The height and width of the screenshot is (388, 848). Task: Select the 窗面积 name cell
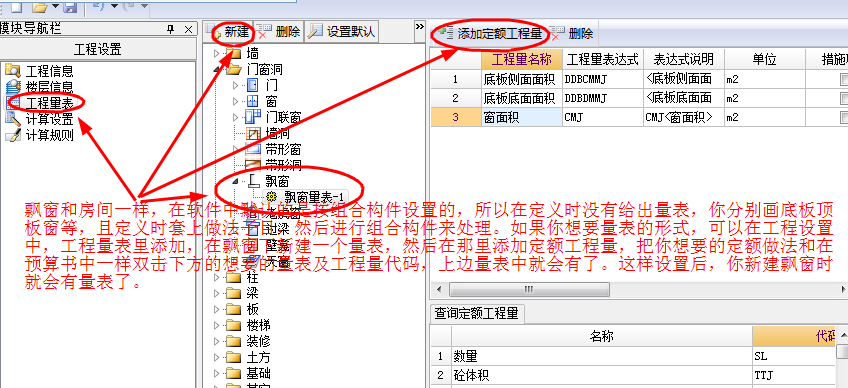coord(522,117)
